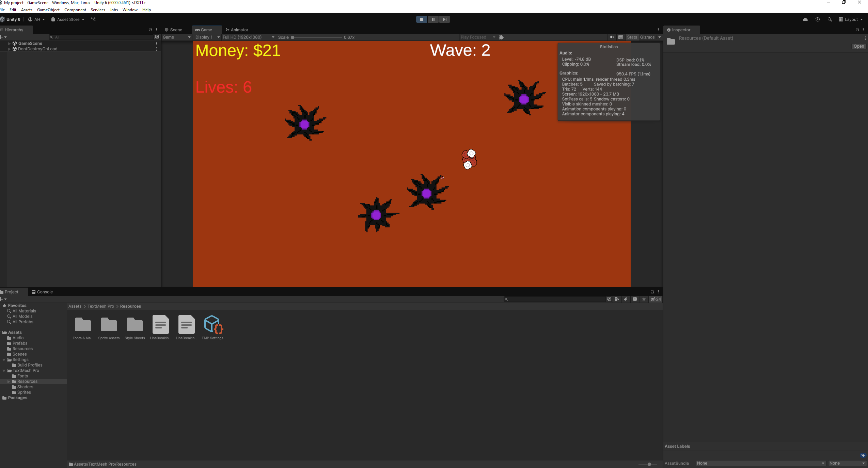The height and width of the screenshot is (468, 868).
Task: Toggle the Stats overlay button
Action: (632, 37)
